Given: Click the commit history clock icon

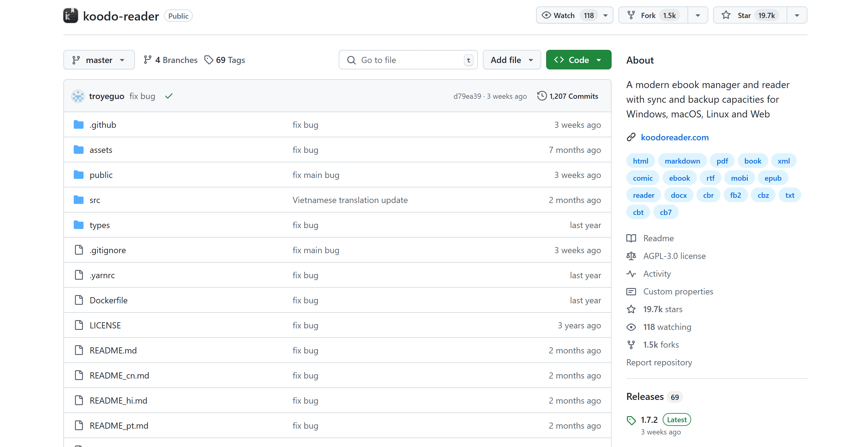Looking at the screenshot, I should (x=542, y=96).
